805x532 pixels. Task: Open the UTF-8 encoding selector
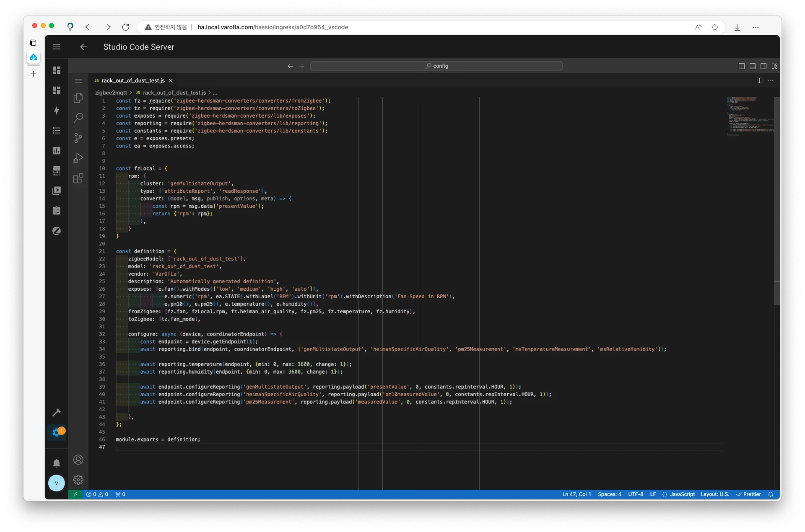pyautogui.click(x=636, y=494)
